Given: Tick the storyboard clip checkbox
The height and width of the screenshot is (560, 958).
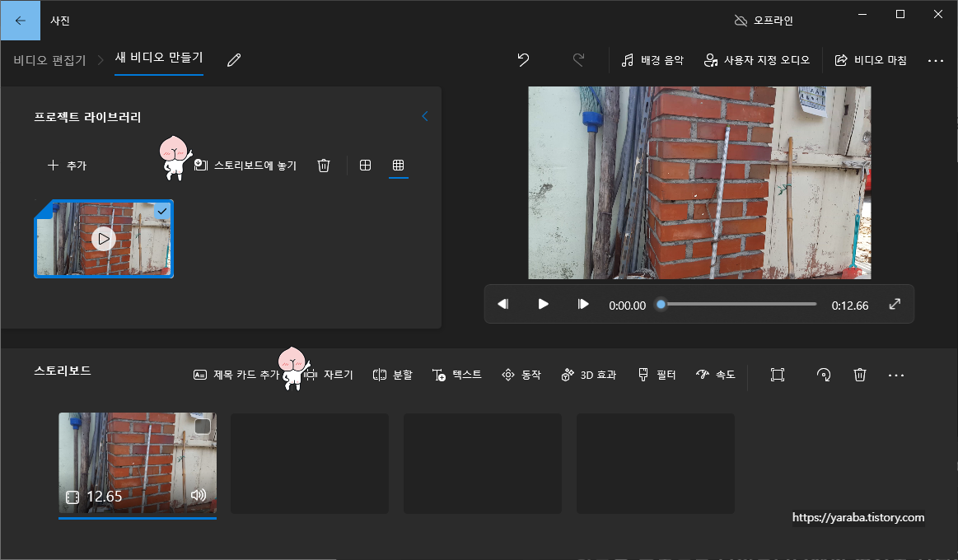Looking at the screenshot, I should click(x=203, y=427).
